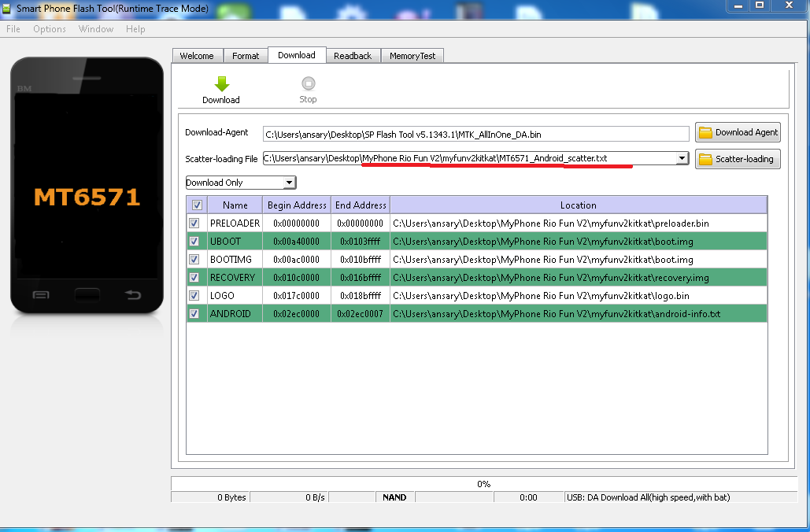Image resolution: width=810 pixels, height=532 pixels.
Task: Switch to the MemoryTest tab
Action: pyautogui.click(x=412, y=56)
